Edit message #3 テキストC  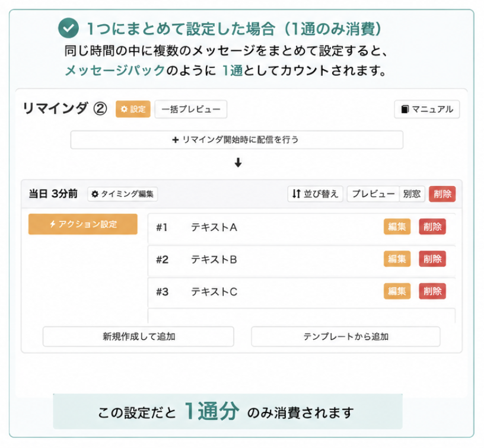tap(397, 291)
